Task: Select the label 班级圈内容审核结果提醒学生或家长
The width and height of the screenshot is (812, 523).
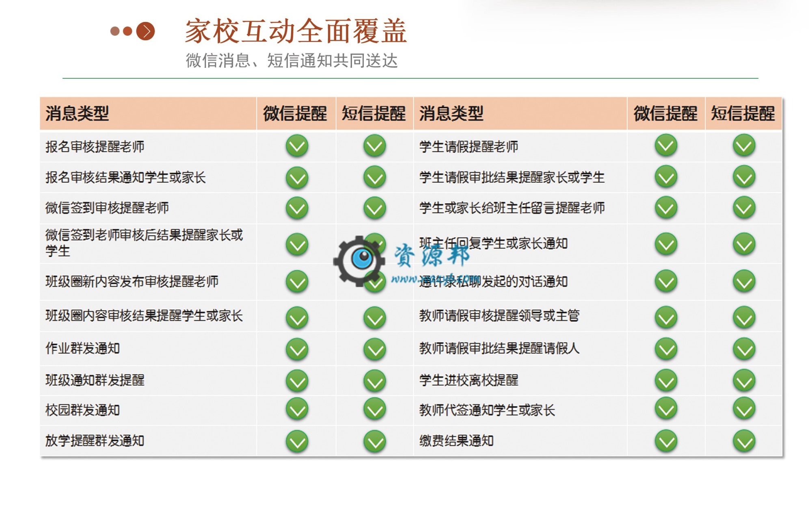Action: point(144,316)
